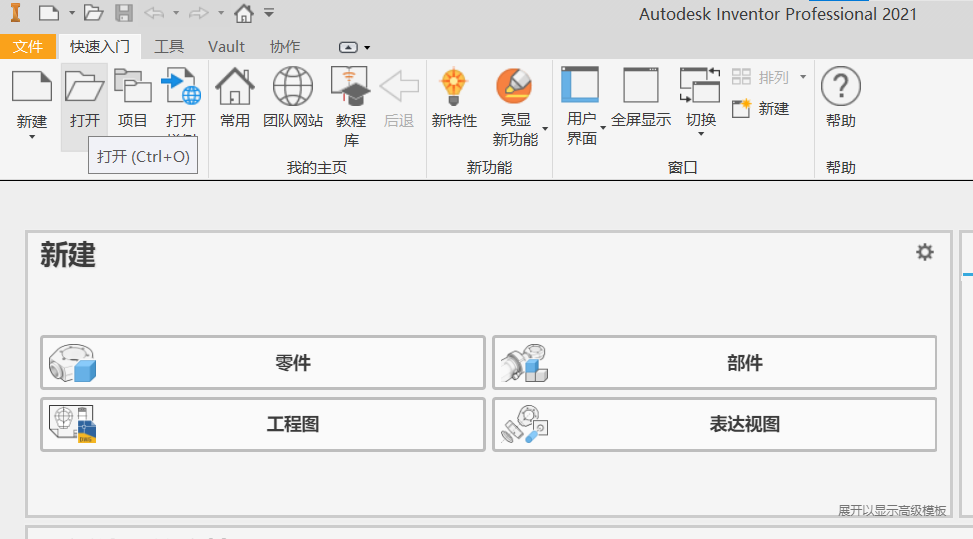The height and width of the screenshot is (539, 973).
Task: Click the 窗口 panel label
Action: (683, 167)
